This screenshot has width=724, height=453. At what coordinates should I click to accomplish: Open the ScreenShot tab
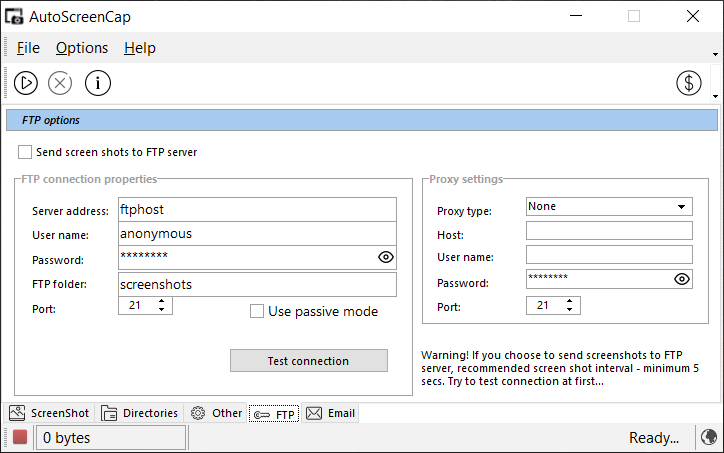point(49,413)
